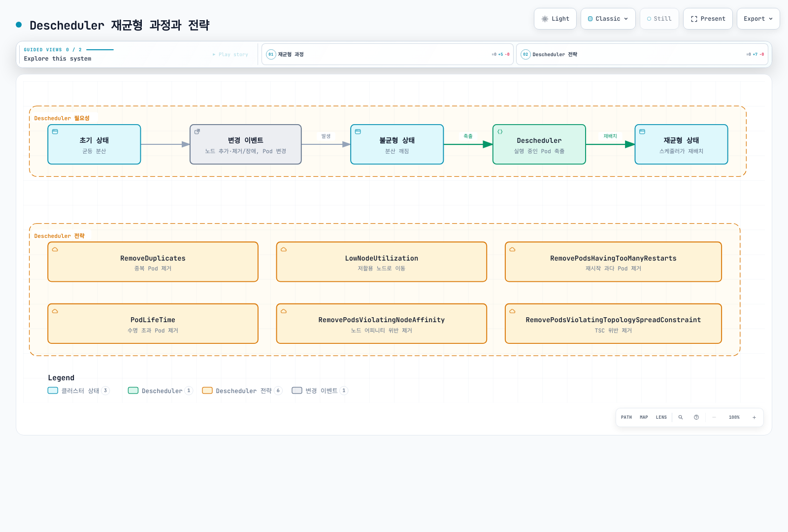Click the cloud icon on RemoveDuplicates
This screenshot has width=788, height=532.
55,249
